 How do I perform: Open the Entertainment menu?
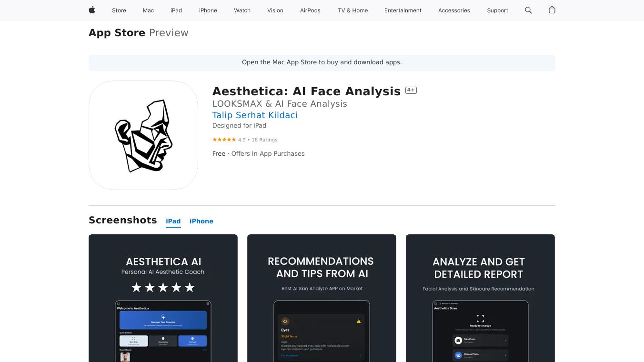point(403,10)
